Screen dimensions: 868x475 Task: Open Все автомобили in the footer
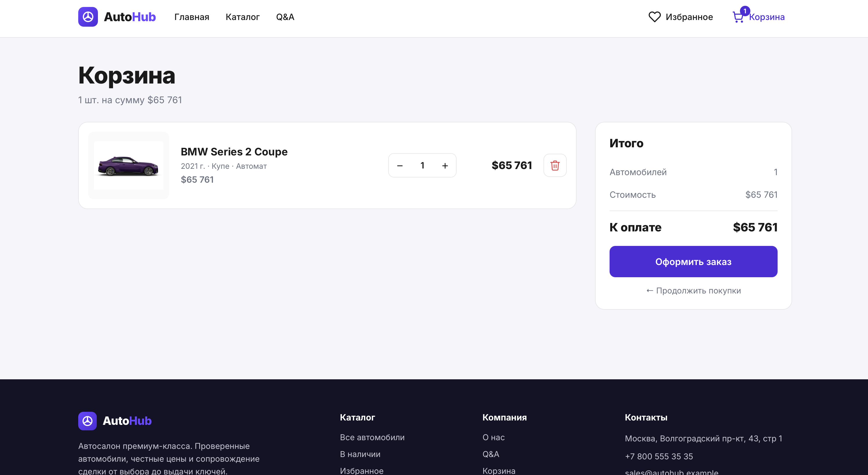pos(372,437)
